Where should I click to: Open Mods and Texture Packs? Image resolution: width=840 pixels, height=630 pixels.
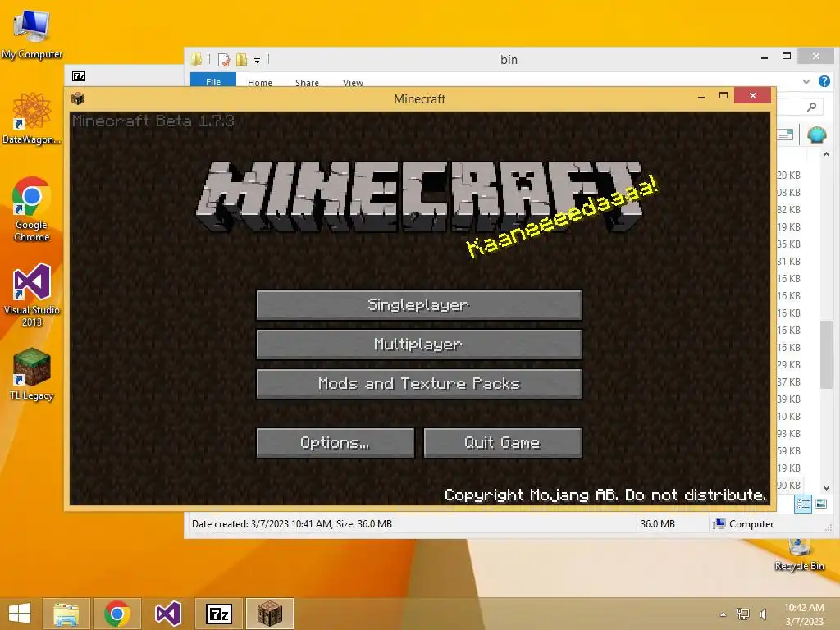coord(419,384)
